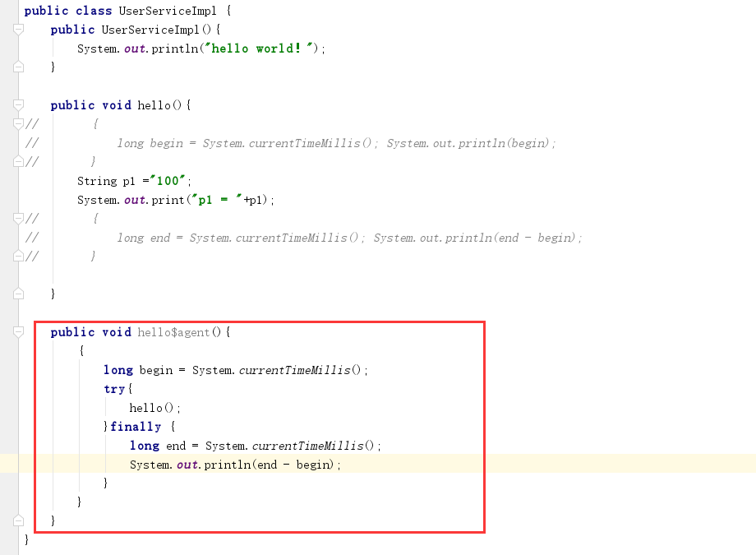Fold the first commented block above String p1
This screenshot has width=756, height=555.
click(x=18, y=124)
